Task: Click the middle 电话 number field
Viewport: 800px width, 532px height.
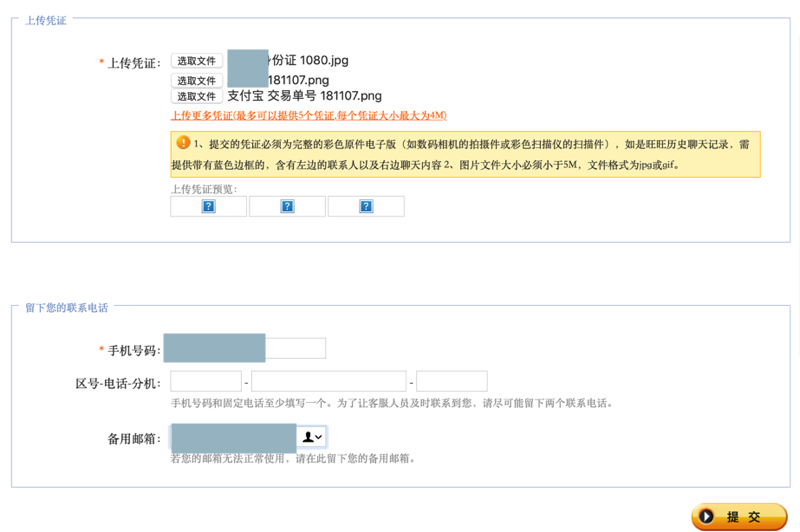Action: click(328, 381)
